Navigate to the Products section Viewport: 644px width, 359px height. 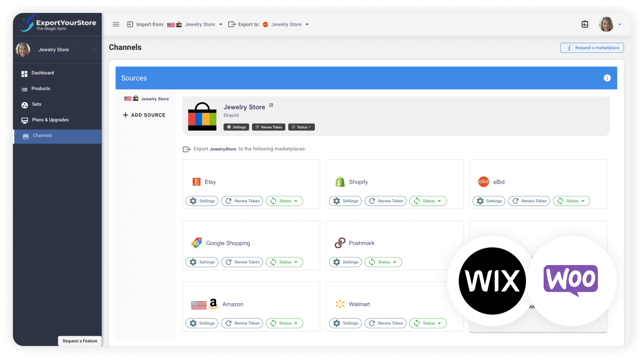(25, 88)
